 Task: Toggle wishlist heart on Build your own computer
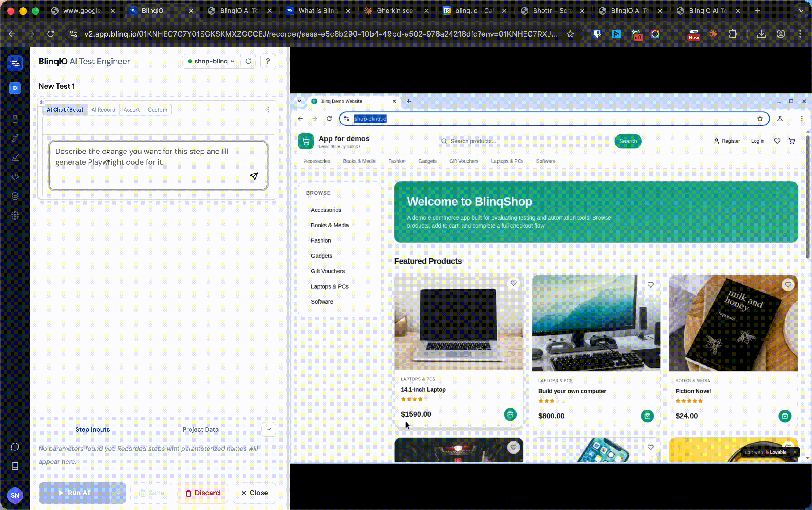[651, 285]
